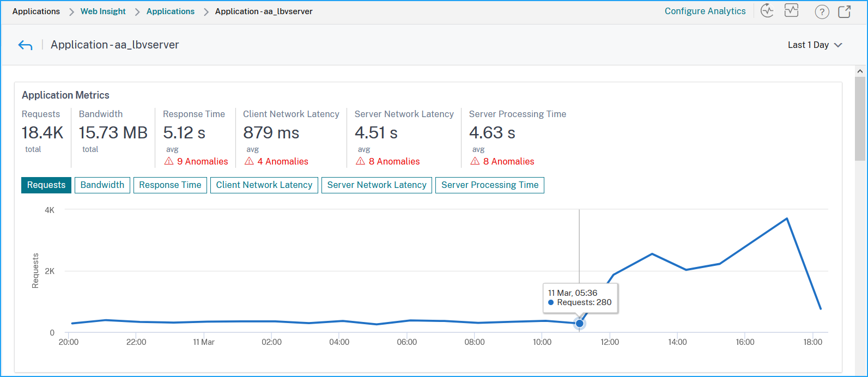Click the 15.73 MB bandwidth value

(113, 132)
